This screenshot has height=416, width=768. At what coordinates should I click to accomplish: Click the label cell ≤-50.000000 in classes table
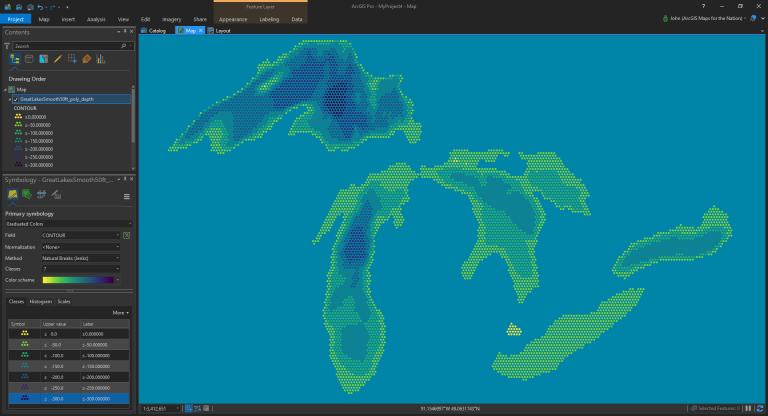(x=105, y=345)
